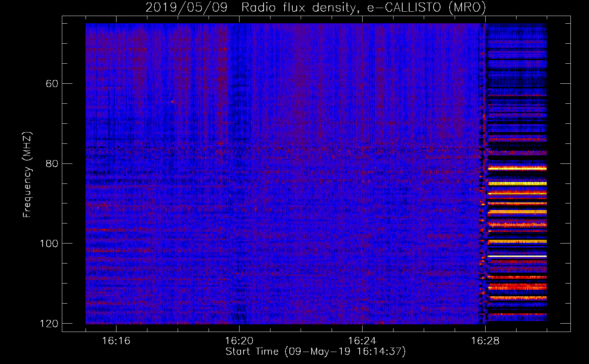This screenshot has height=364, width=589.
Task: Click the 16:16 time tick label
Action: (x=116, y=341)
